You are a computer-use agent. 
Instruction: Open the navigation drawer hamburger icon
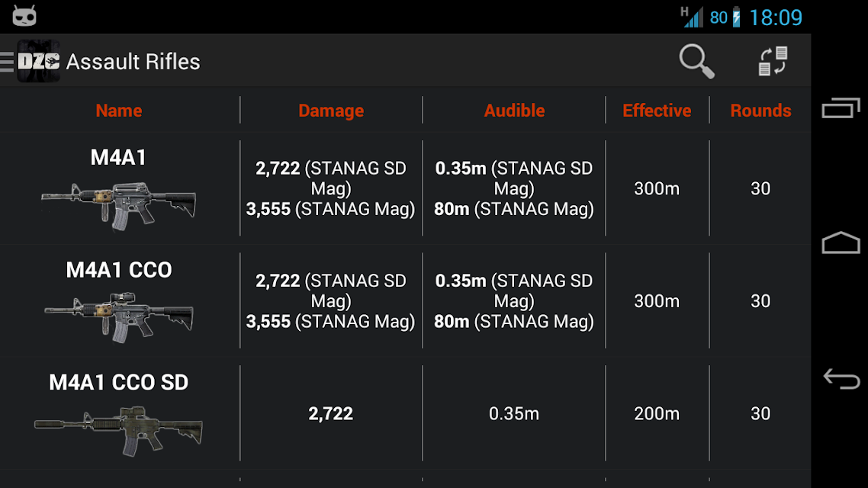tap(7, 62)
